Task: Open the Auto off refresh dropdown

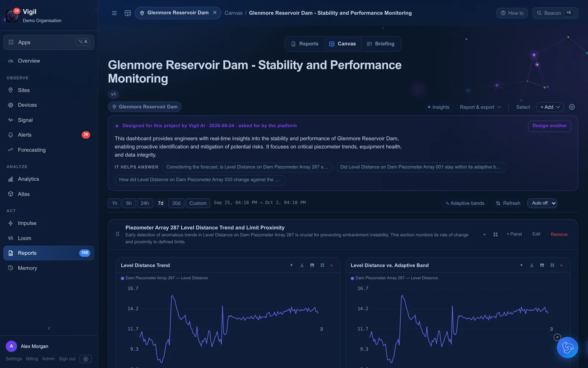Action: click(542, 203)
